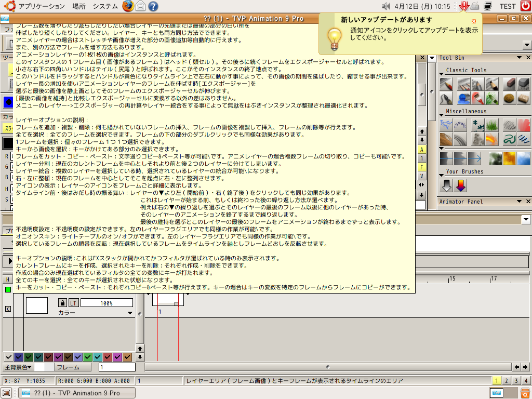Screen dimensions: 532x399
Task: Select the gray eraser block tool
Action: (523, 84)
